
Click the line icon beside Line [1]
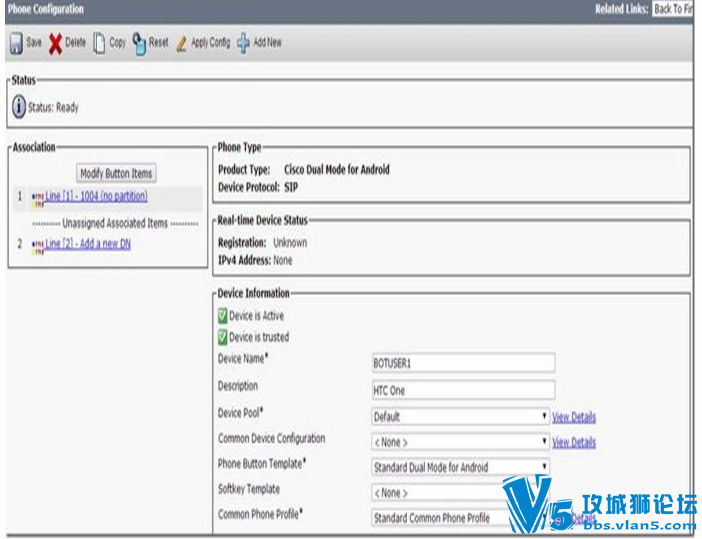38,199
